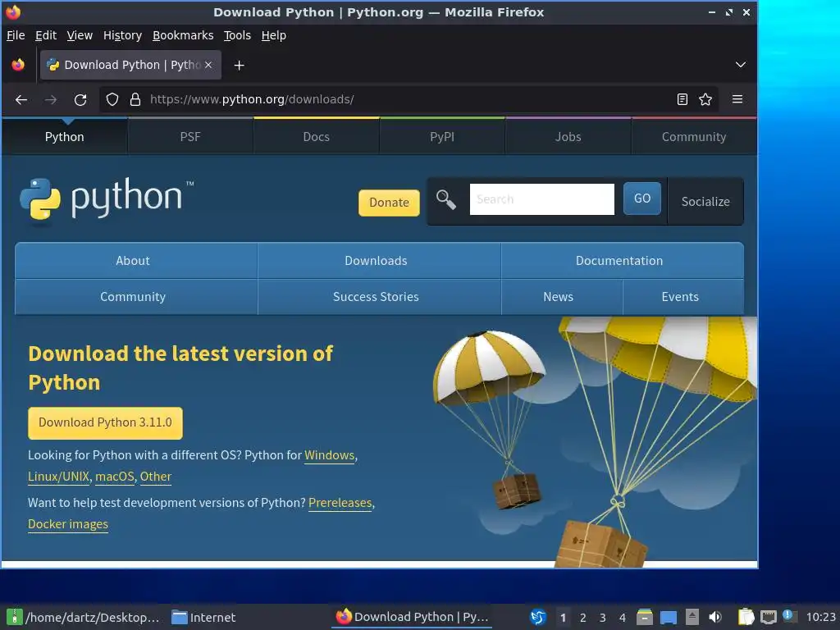The image size is (840, 630).
Task: Click the browser forward arrow
Action: pos(50,99)
